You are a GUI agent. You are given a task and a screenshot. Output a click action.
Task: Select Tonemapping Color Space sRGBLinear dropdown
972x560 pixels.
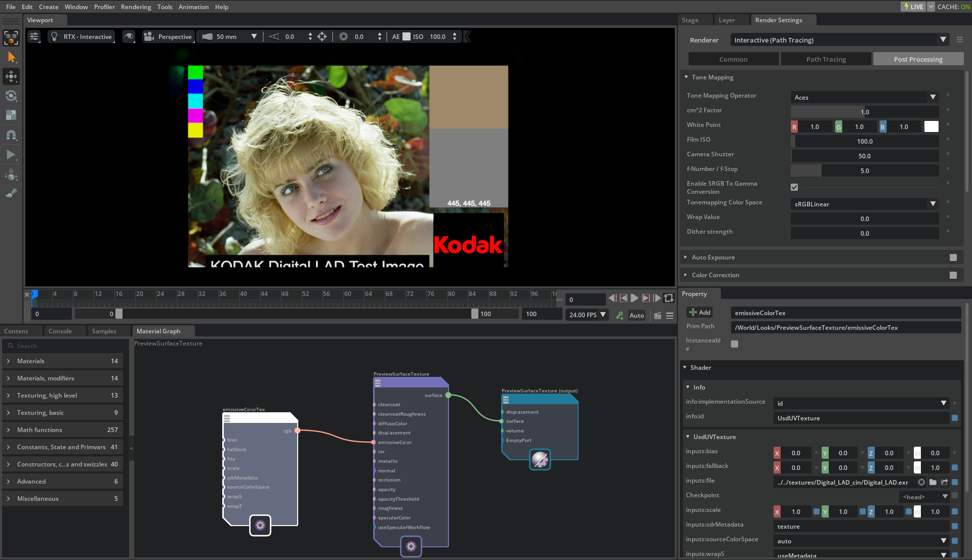click(x=864, y=203)
